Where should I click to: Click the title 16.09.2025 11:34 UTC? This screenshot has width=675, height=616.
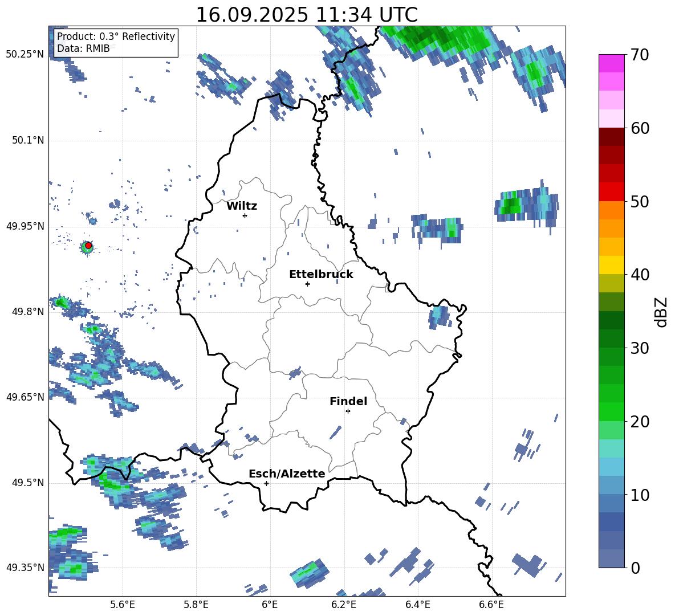307,15
